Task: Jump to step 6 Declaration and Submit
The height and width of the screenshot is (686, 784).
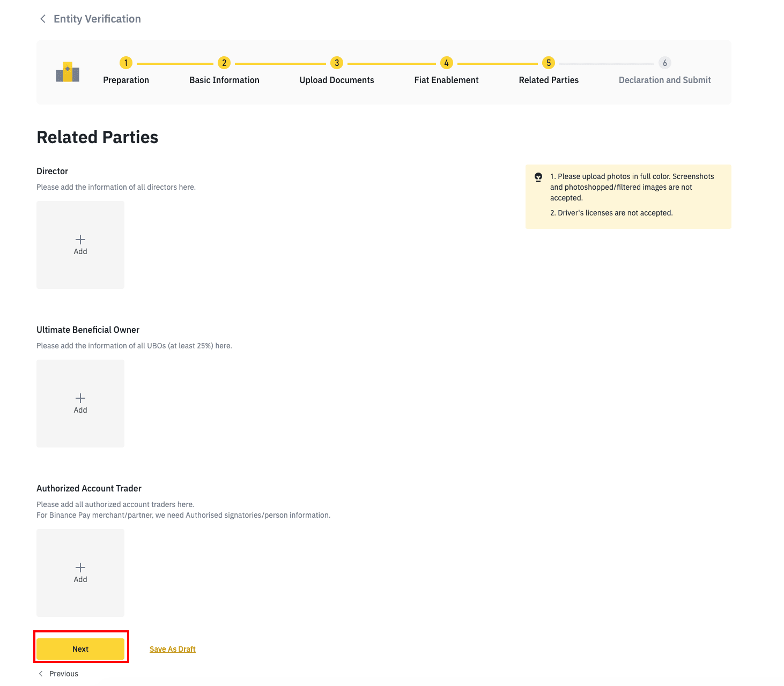Action: [x=665, y=63]
